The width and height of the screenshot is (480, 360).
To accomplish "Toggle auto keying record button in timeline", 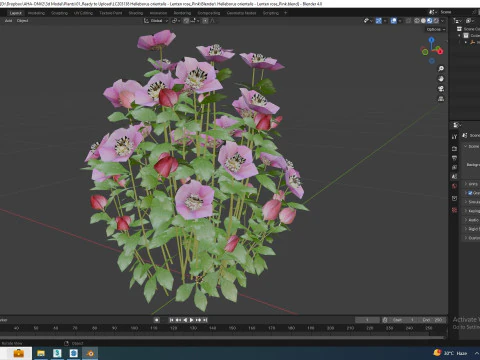I will coord(156,320).
